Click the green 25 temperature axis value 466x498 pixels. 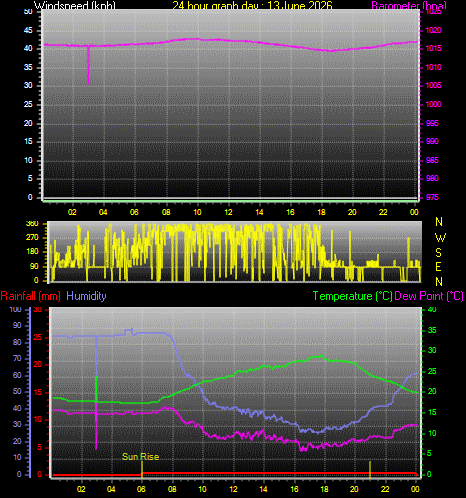[x=432, y=371]
